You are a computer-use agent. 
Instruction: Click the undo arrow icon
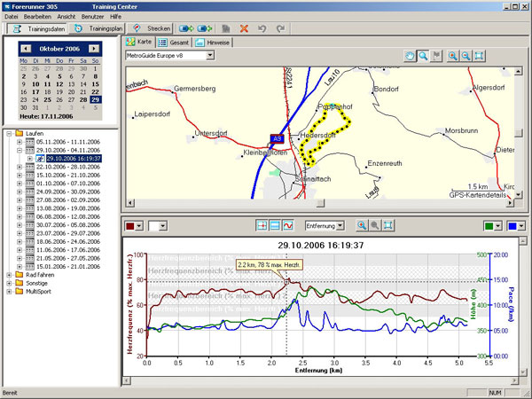point(262,29)
